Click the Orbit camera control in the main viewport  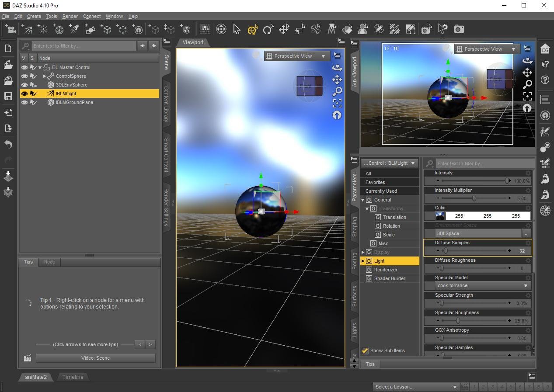(337, 68)
